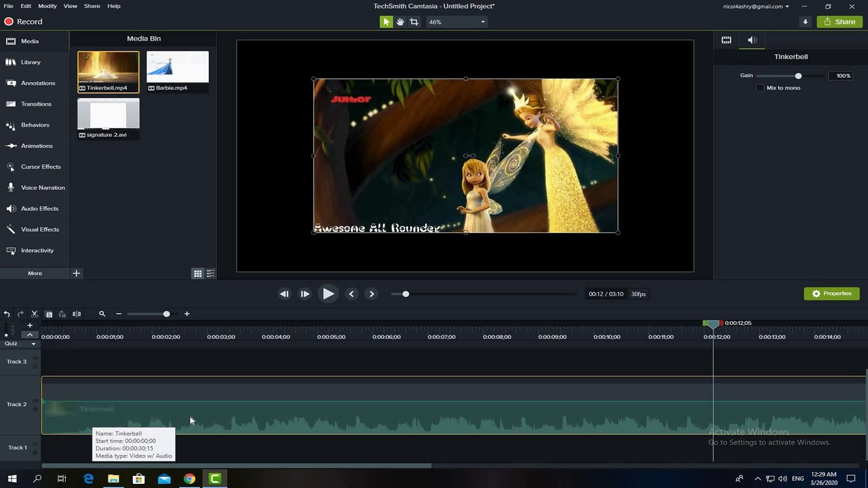
Task: Open the Share menu in menu bar
Action: [92, 6]
